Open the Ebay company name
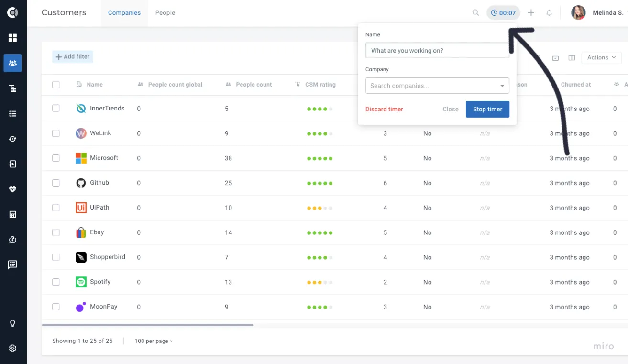The width and height of the screenshot is (628, 364). 97,232
